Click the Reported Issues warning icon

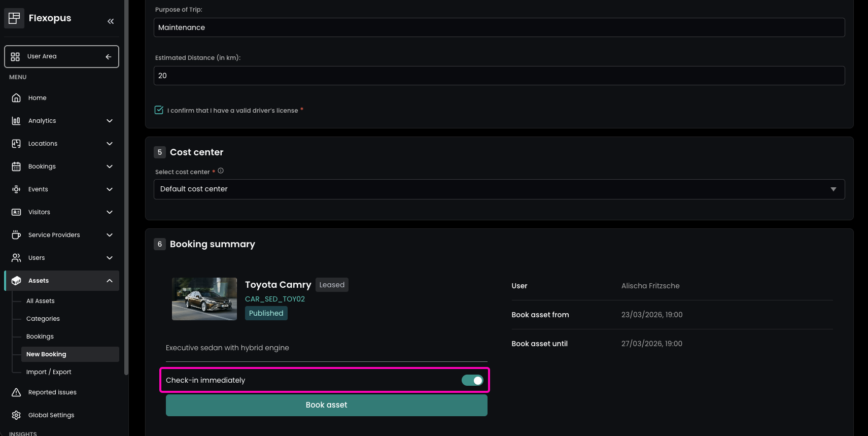[16, 392]
